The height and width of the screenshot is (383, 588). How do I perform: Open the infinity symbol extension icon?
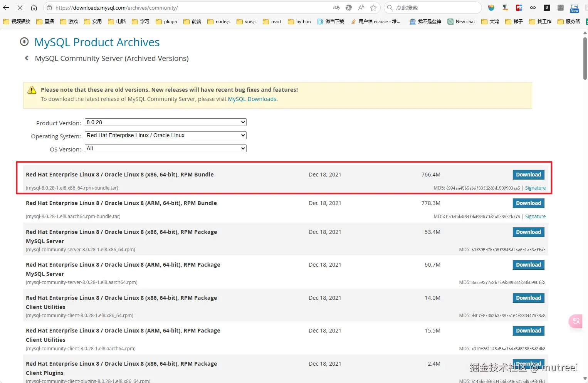[533, 8]
